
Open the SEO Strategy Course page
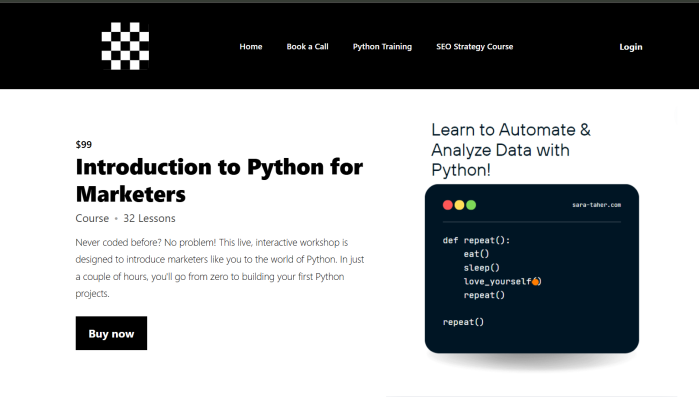pyautogui.click(x=474, y=46)
